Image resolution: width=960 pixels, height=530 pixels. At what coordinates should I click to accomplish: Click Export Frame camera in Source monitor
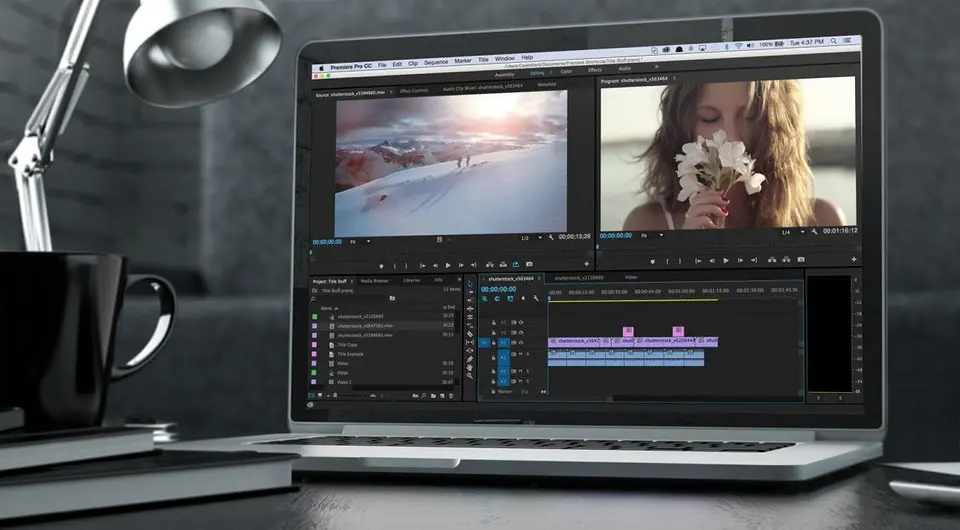pyautogui.click(x=529, y=264)
